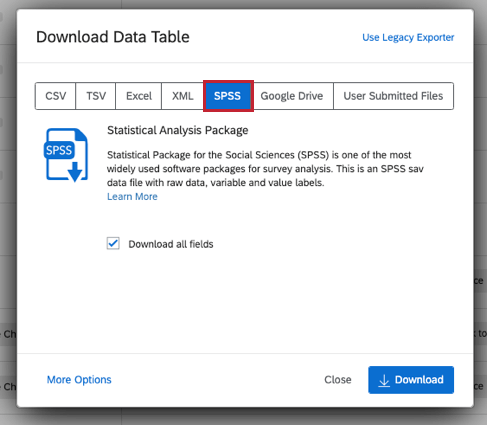Toggle the Download all fields checkbox
Image resolution: width=487 pixels, height=425 pixels.
coord(113,243)
